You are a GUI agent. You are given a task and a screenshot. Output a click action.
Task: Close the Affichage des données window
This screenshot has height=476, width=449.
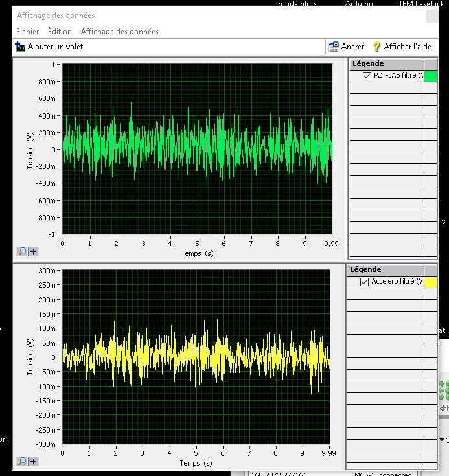[x=432, y=16]
